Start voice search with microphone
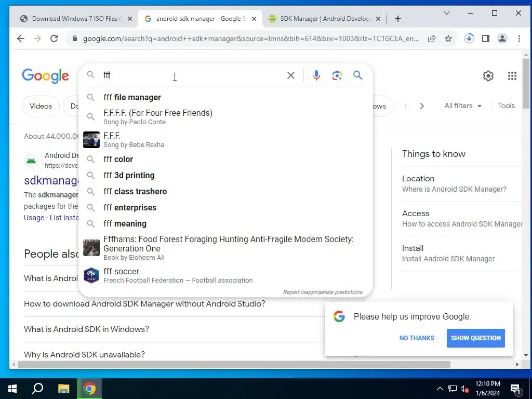 [316, 75]
